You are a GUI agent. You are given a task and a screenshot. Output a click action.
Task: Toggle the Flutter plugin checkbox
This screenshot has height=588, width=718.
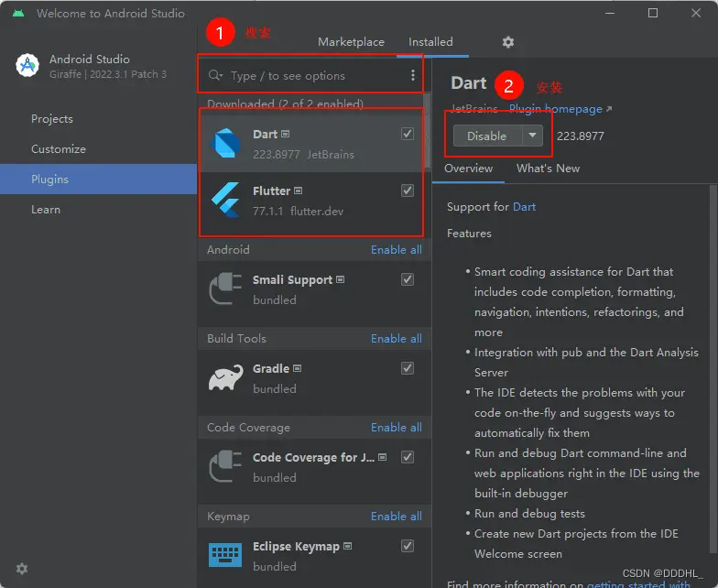click(408, 191)
